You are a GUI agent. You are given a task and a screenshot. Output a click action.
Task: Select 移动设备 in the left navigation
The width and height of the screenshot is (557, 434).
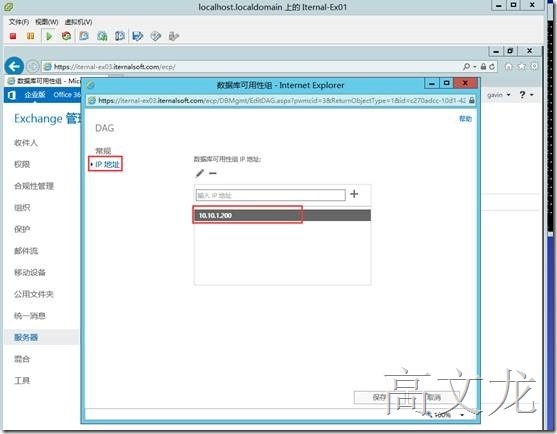pyautogui.click(x=30, y=272)
